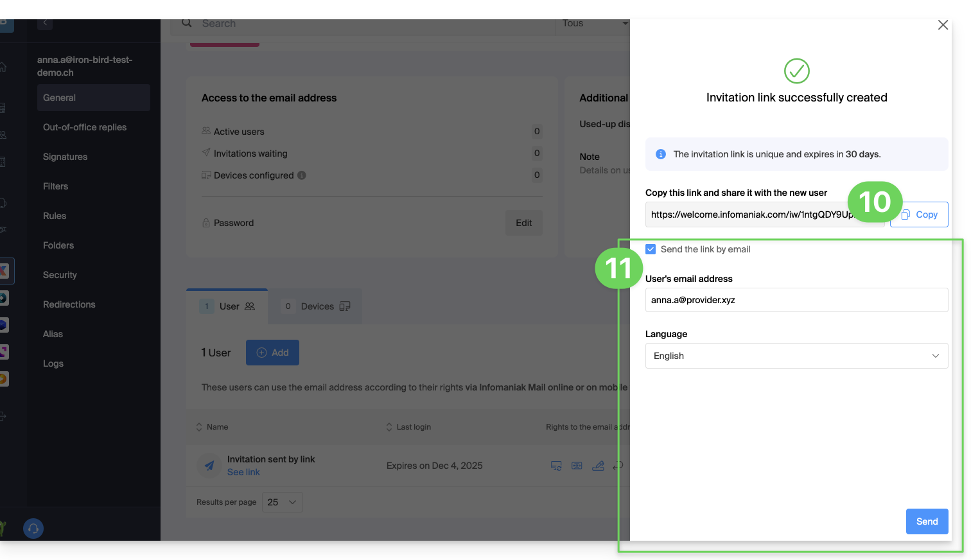This screenshot has width=971, height=560.
Task: Expand the results per page dropdown
Action: click(282, 502)
